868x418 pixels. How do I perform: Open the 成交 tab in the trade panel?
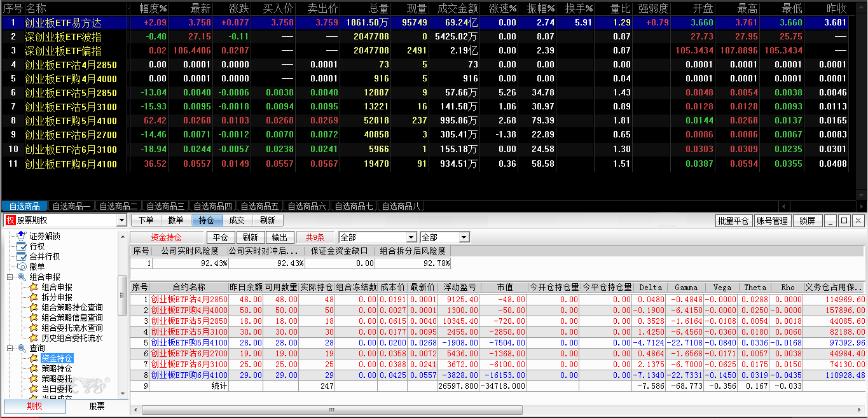(x=237, y=220)
